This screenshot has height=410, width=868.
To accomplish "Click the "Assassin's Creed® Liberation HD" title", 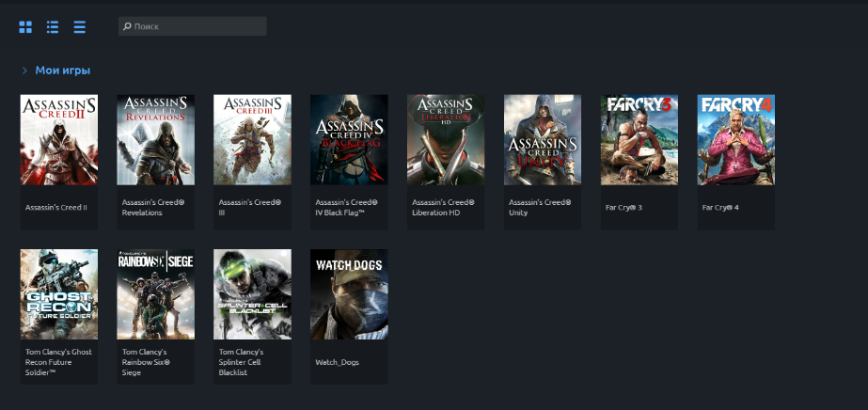I will (444, 208).
